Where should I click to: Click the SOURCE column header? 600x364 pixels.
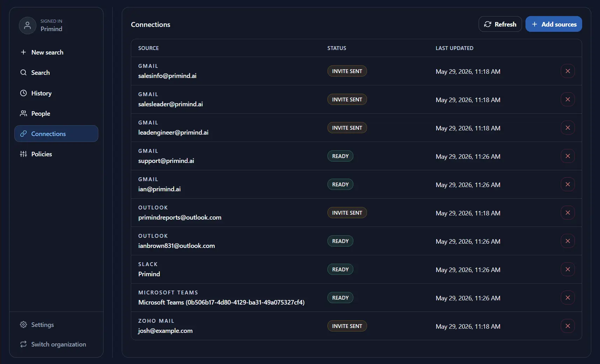click(x=148, y=48)
